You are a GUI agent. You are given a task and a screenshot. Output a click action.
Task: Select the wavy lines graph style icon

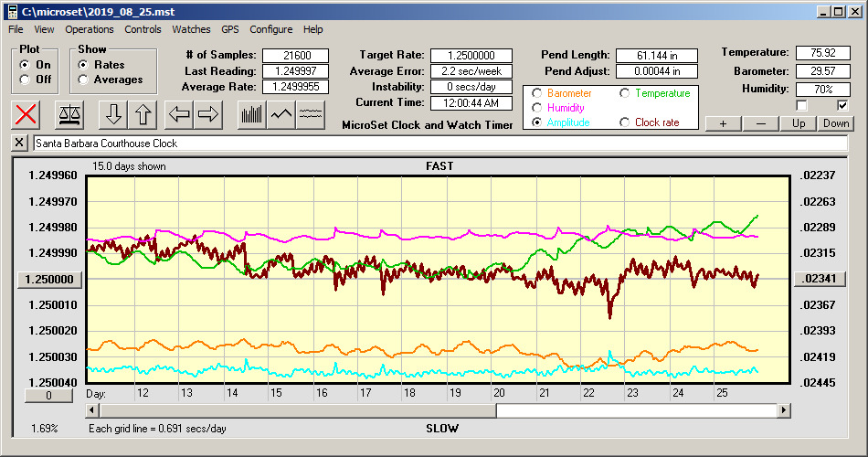311,114
